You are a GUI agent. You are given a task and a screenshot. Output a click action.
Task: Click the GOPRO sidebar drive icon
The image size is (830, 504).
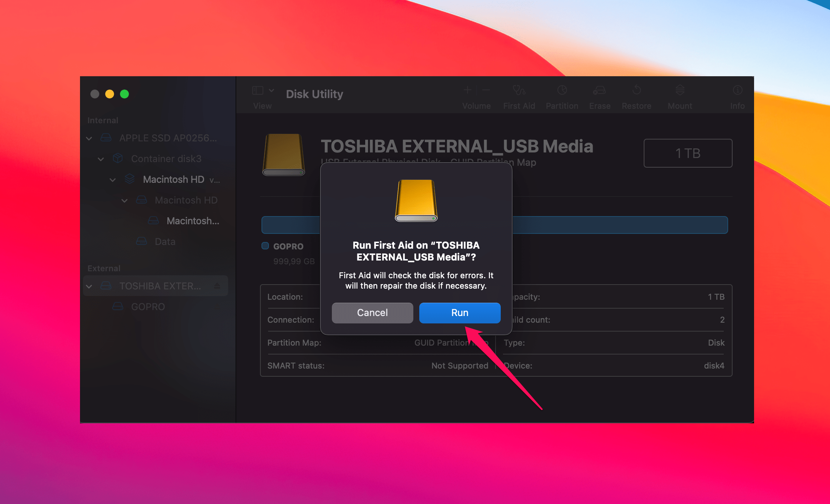(118, 306)
